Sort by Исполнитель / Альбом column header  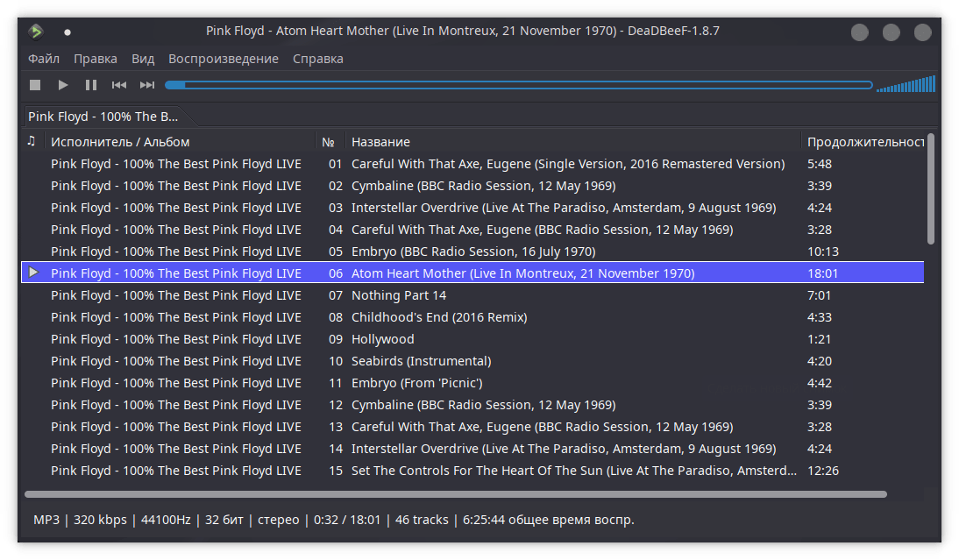tap(179, 142)
